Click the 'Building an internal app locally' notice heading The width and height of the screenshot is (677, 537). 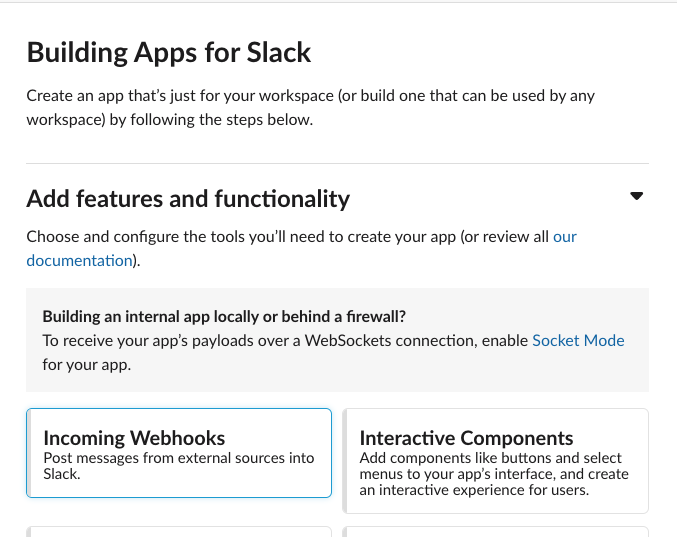tap(224, 315)
